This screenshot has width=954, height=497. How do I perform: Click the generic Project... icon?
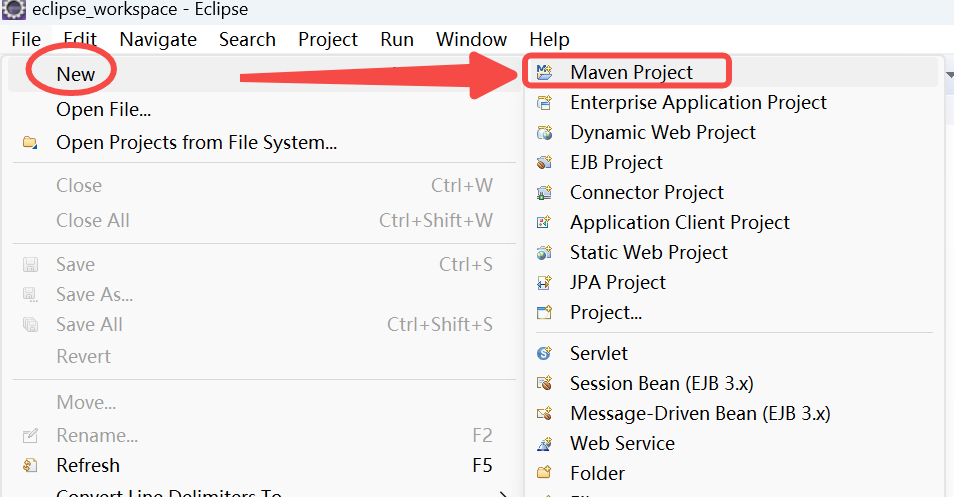pos(545,313)
